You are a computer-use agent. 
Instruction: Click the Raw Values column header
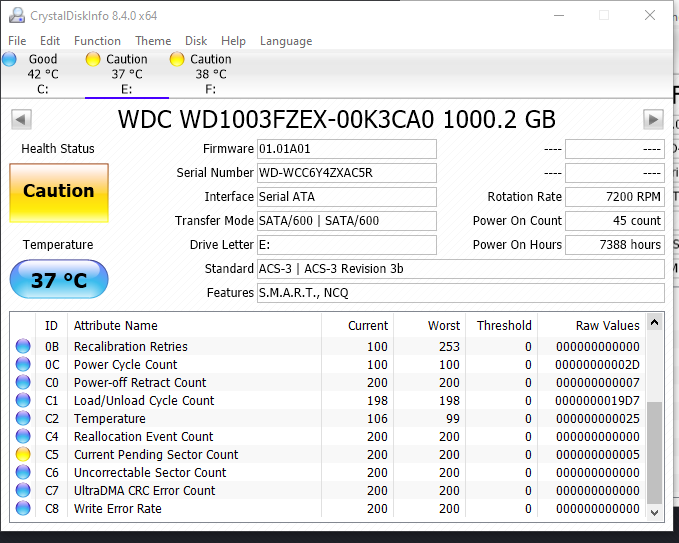tap(592, 326)
